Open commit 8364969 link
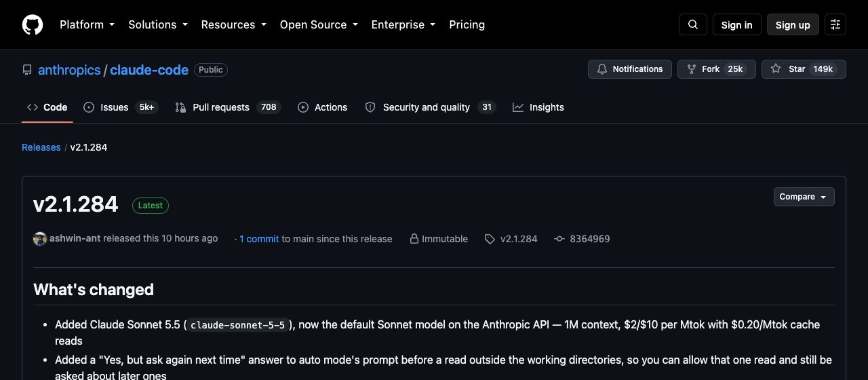This screenshot has width=868, height=380. (590, 239)
